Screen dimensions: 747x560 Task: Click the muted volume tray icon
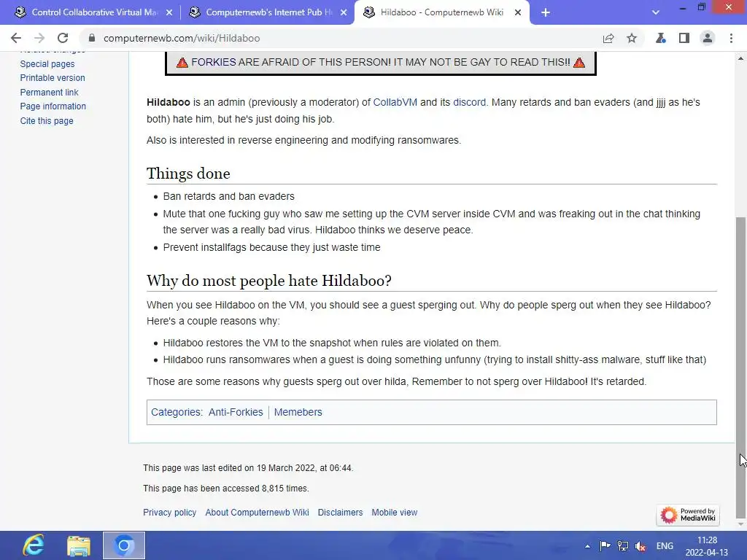(640, 546)
